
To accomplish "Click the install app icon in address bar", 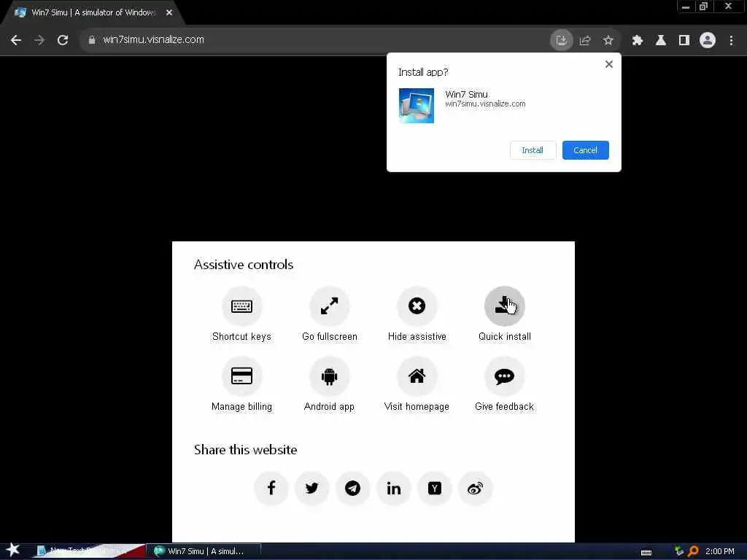I will 561,40.
